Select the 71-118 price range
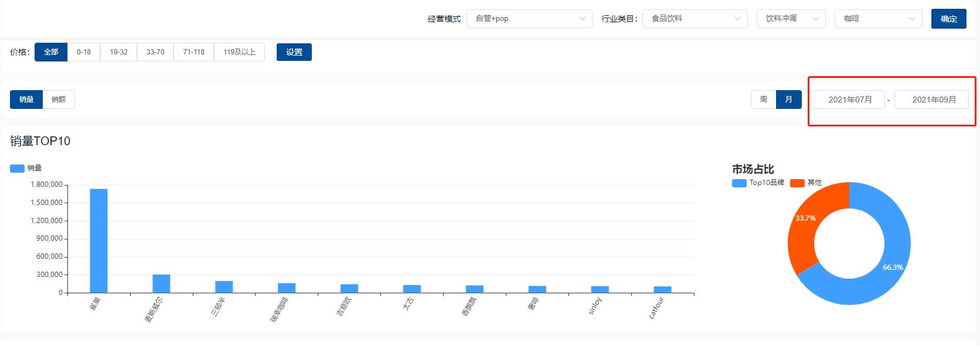 tap(193, 52)
